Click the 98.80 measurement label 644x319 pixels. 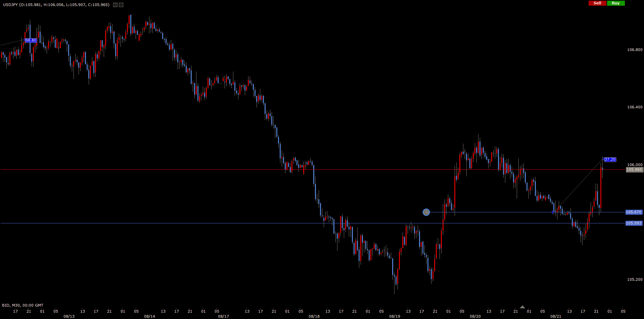tap(31, 40)
